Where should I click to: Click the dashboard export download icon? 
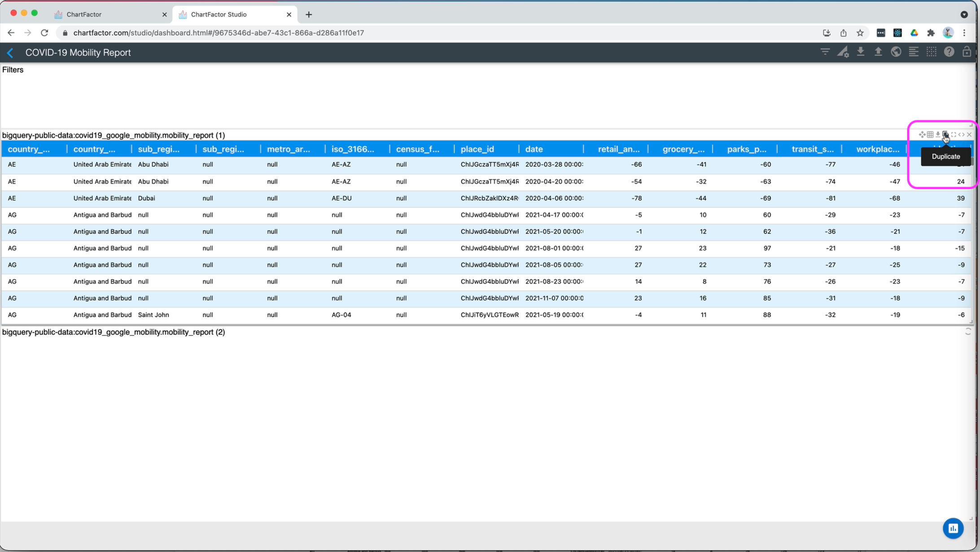[x=860, y=52]
